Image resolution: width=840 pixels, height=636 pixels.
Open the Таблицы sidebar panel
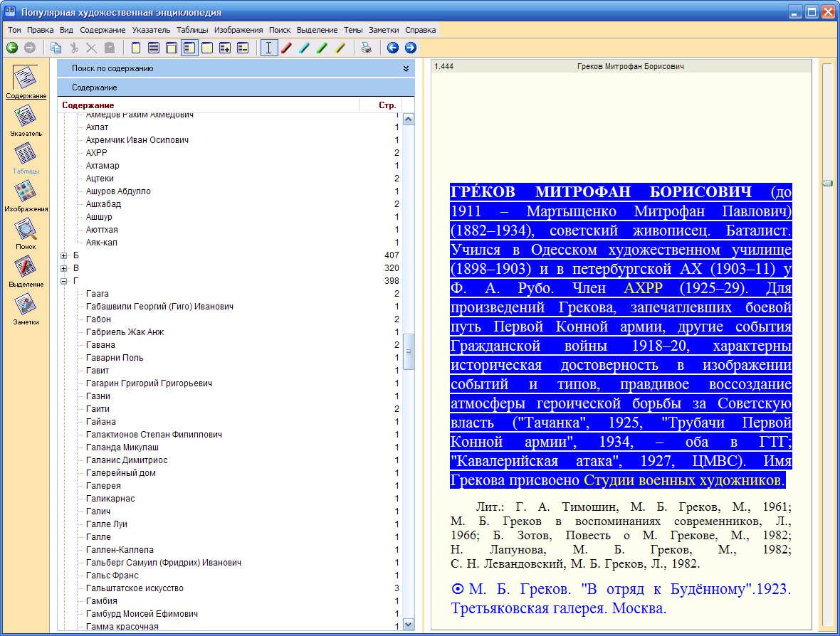[26, 159]
